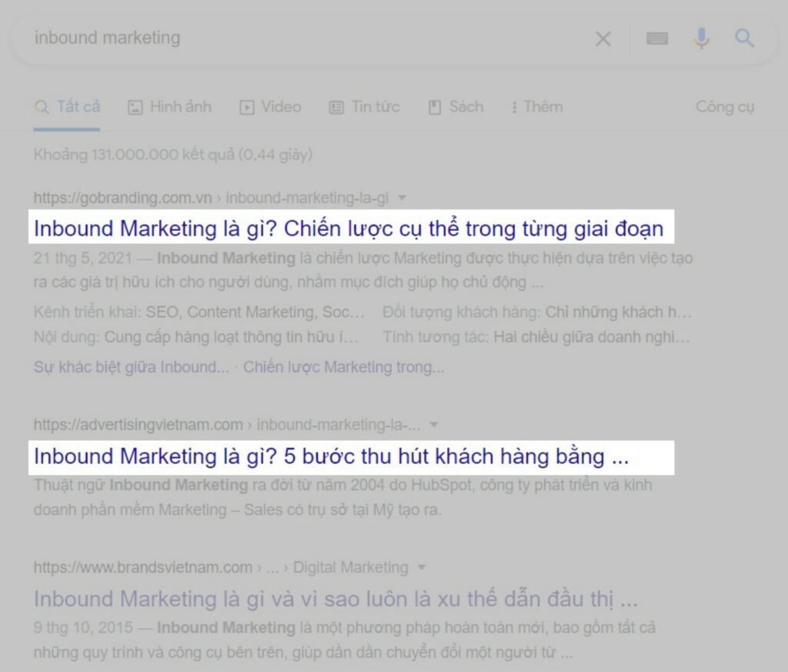Open the Sách tab

(x=456, y=107)
